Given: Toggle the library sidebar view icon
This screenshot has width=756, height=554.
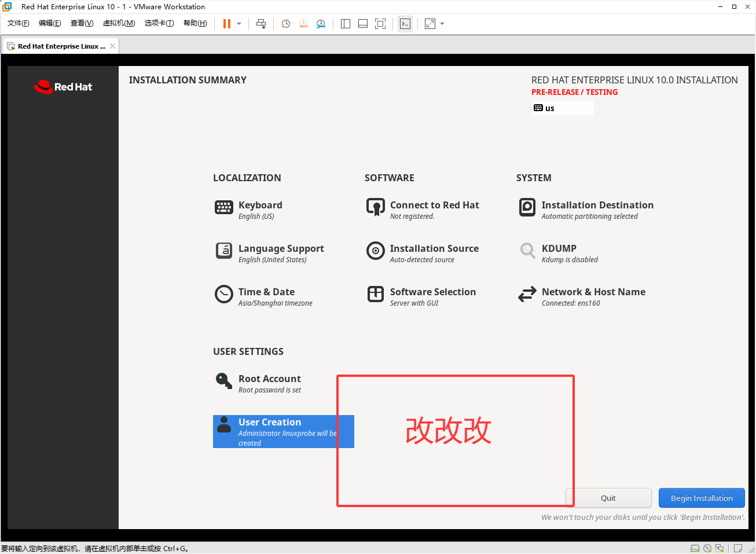Looking at the screenshot, I should point(346,24).
